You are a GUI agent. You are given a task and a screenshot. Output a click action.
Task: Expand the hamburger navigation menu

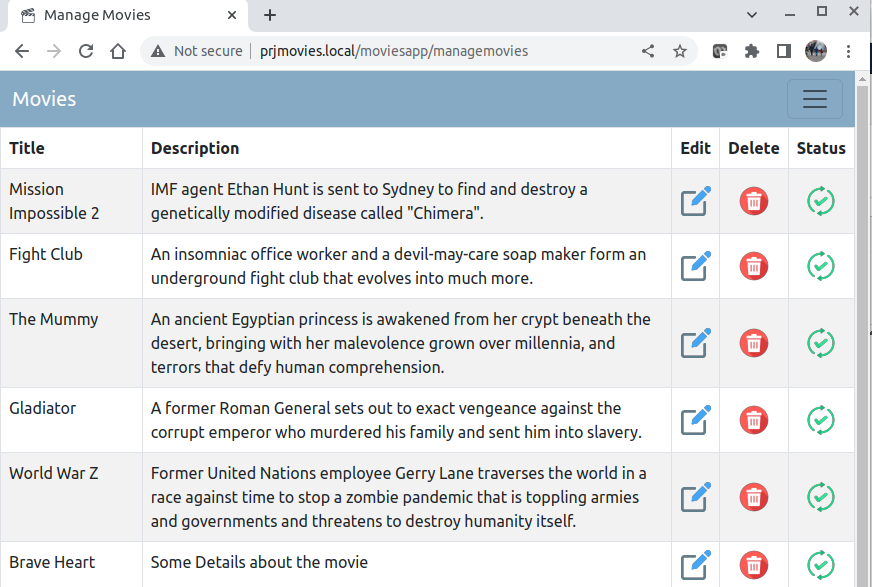(815, 99)
